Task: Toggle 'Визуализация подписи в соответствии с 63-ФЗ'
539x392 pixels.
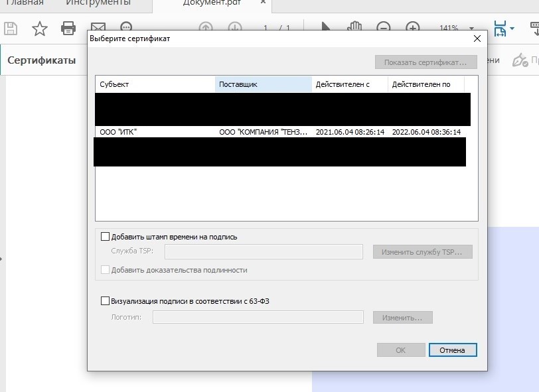Action: (105, 300)
